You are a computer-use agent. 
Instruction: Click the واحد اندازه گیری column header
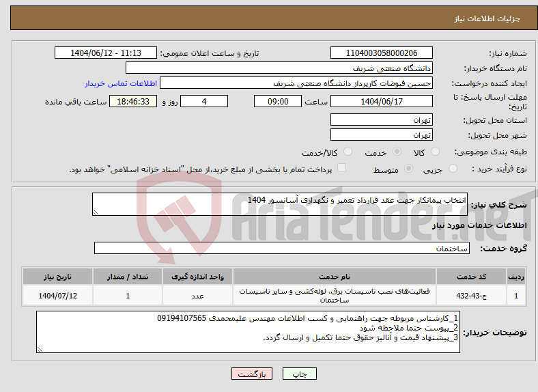197,277
